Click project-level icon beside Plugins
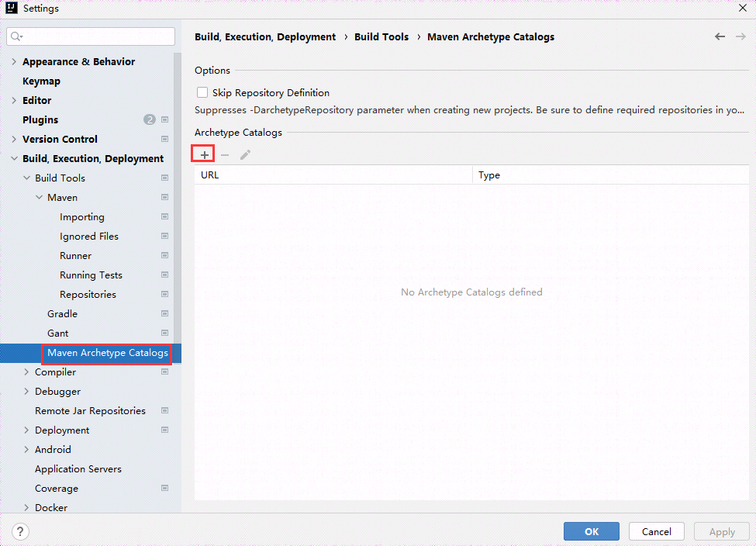 165,119
